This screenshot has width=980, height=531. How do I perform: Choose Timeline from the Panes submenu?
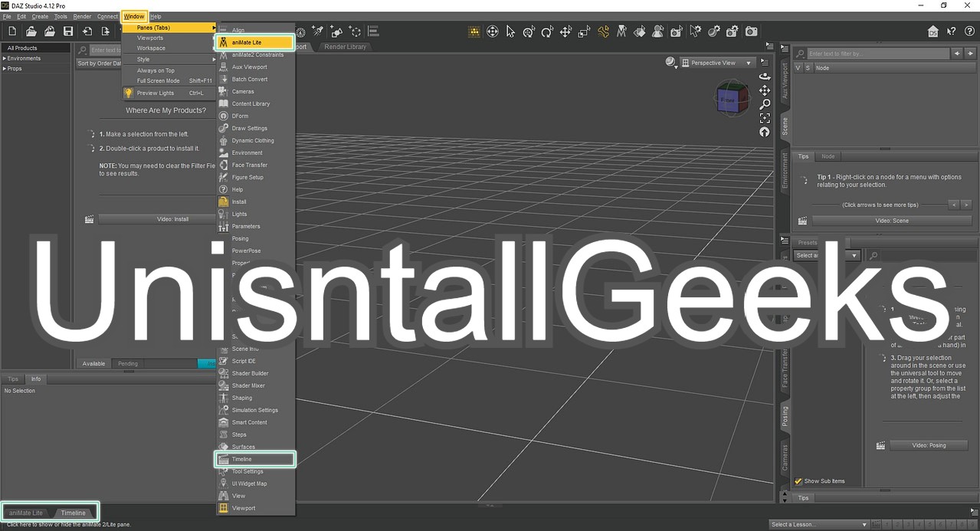point(255,459)
